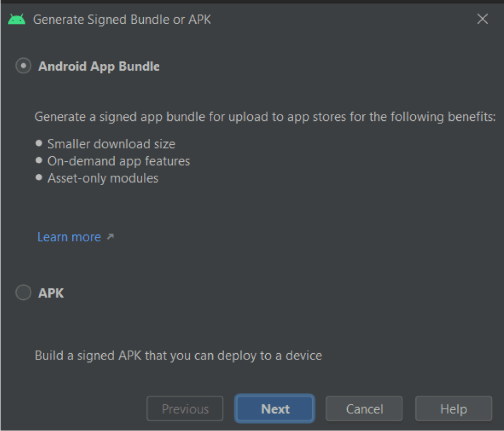Choose APK as the output format
504x431 pixels.
tap(23, 293)
